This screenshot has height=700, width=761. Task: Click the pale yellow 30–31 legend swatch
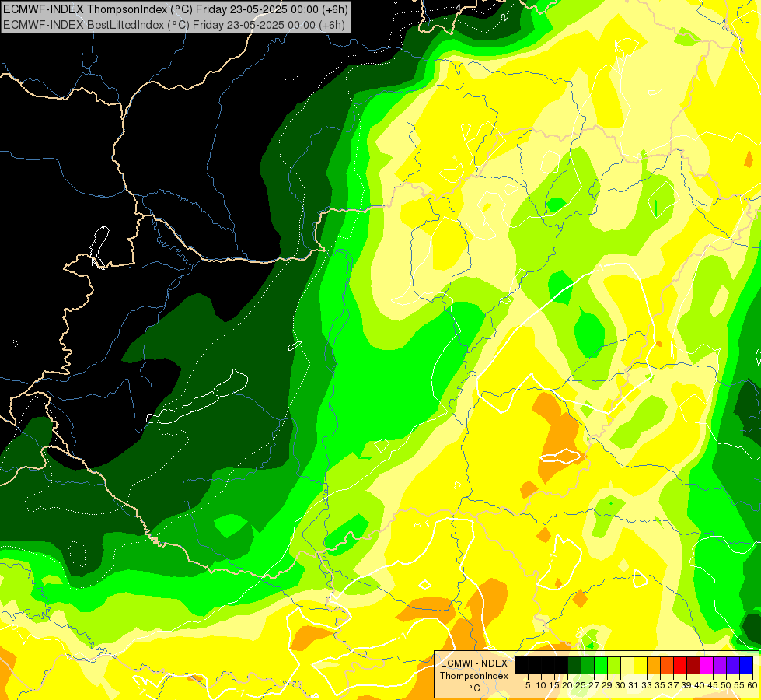coord(627,665)
